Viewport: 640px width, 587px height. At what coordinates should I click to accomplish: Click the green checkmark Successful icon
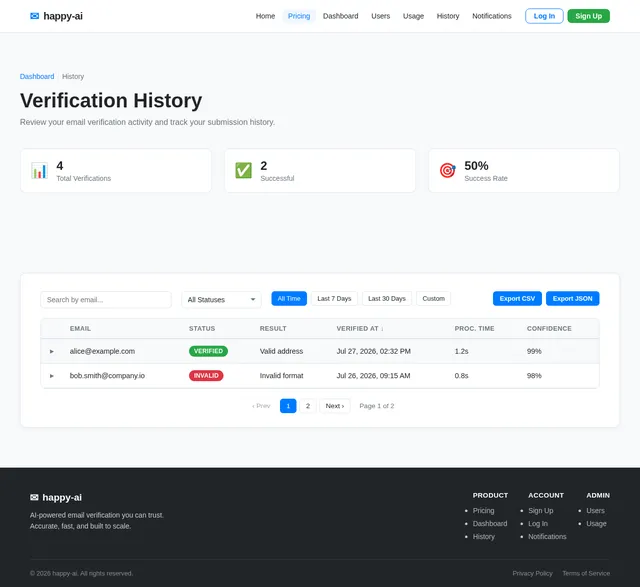pyautogui.click(x=243, y=171)
